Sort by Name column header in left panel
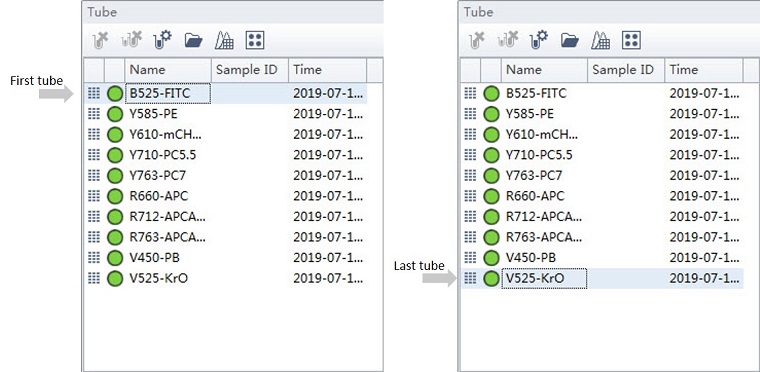Viewport: 760px width, 372px height. pyautogui.click(x=168, y=70)
